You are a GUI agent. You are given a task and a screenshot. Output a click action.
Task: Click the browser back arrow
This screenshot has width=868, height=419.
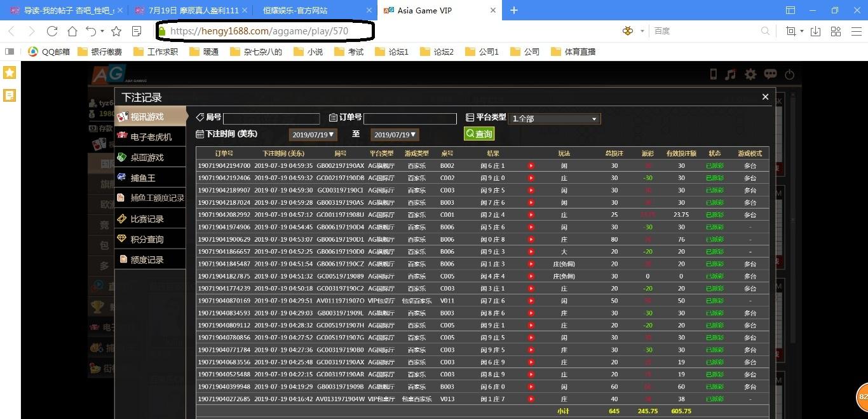(11, 31)
